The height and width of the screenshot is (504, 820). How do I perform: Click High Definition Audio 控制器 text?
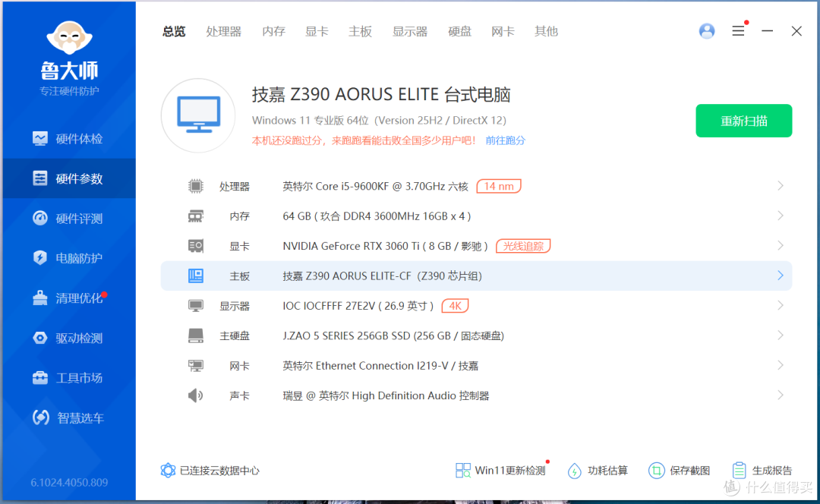(386, 395)
